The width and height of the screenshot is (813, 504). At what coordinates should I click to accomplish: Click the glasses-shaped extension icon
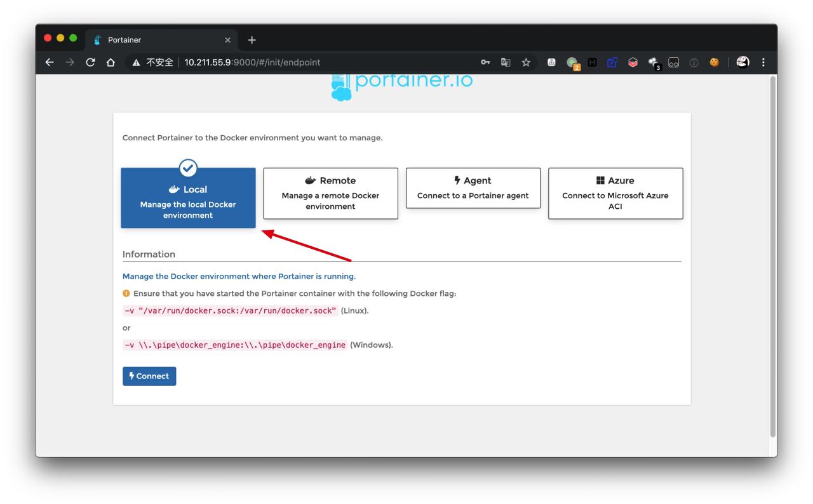674,62
